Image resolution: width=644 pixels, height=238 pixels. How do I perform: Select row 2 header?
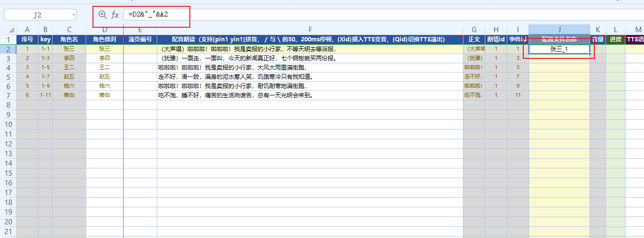pyautogui.click(x=8, y=49)
